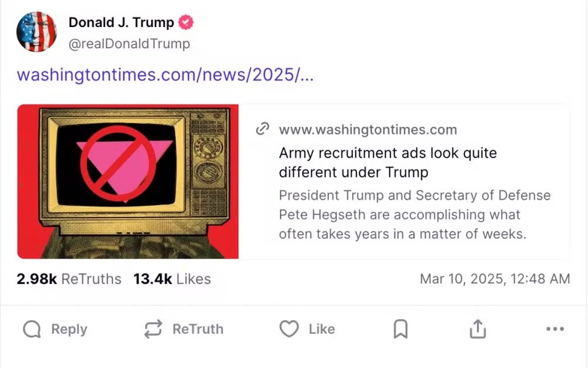Click the www.washingtontimes.com domain text
This screenshot has height=368, width=588.
coord(367,129)
